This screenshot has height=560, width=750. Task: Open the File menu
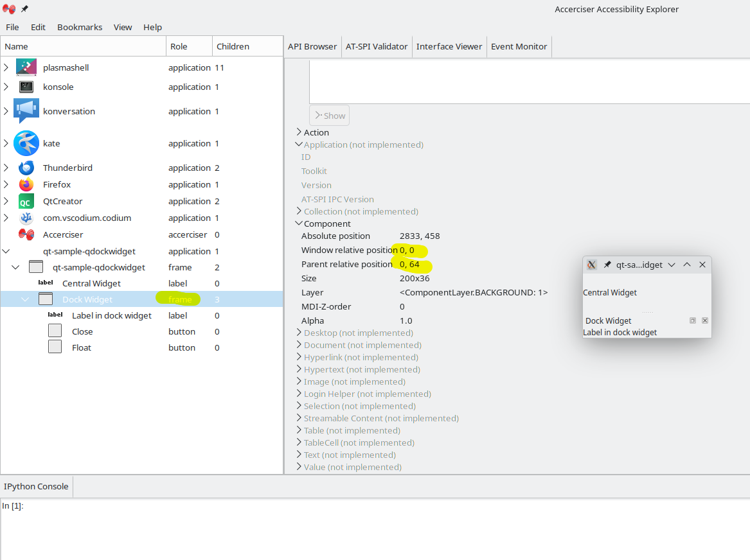[x=12, y=27]
